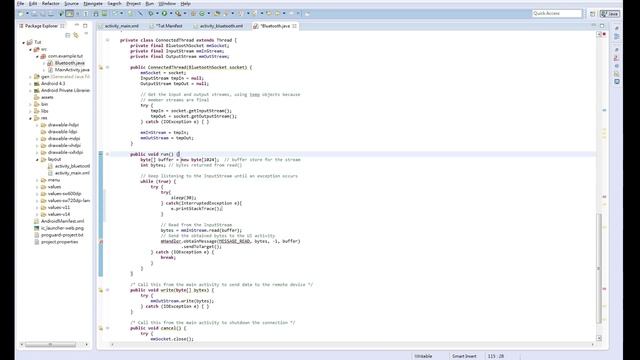Collapse the Tut project node
Screen dimensions: 640x360
click(x=24, y=42)
